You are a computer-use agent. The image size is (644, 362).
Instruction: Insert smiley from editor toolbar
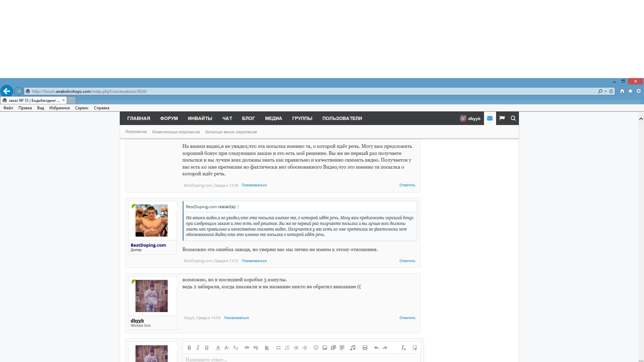tap(316, 348)
